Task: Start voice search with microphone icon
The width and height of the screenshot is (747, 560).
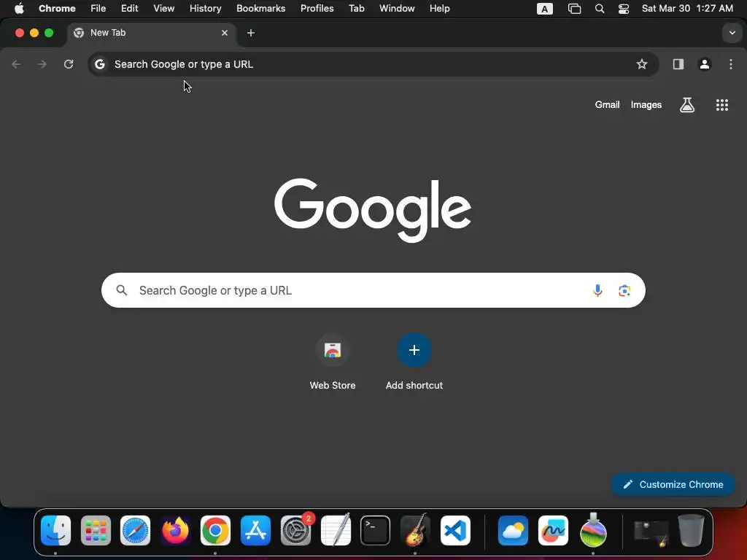Action: click(x=597, y=290)
